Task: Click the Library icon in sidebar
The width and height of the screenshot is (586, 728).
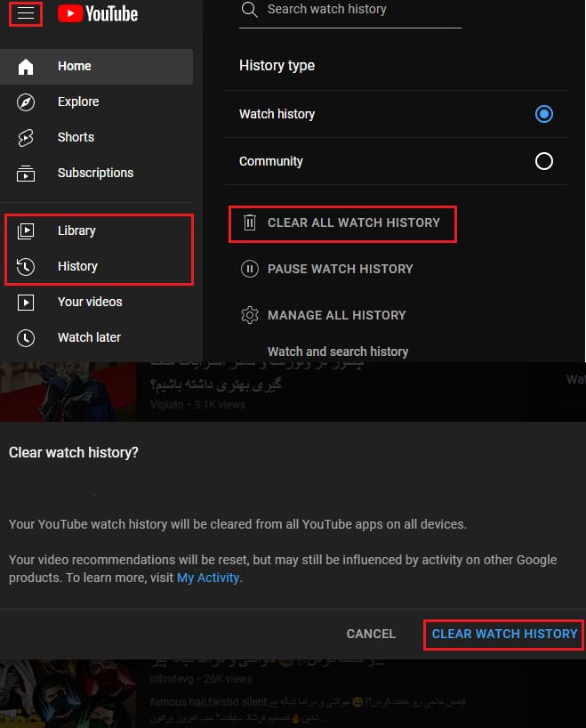Action: coord(26,231)
